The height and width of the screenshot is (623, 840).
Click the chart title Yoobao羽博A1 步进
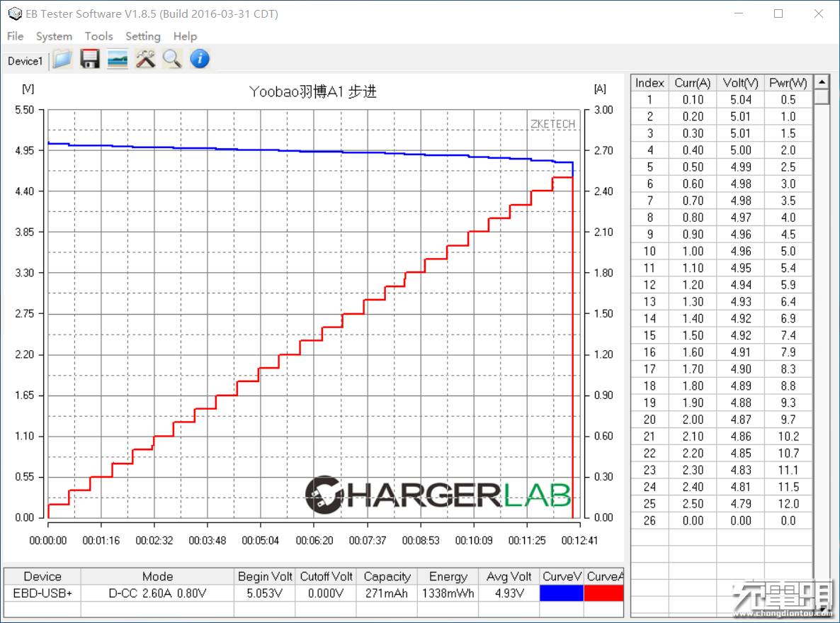[313, 91]
